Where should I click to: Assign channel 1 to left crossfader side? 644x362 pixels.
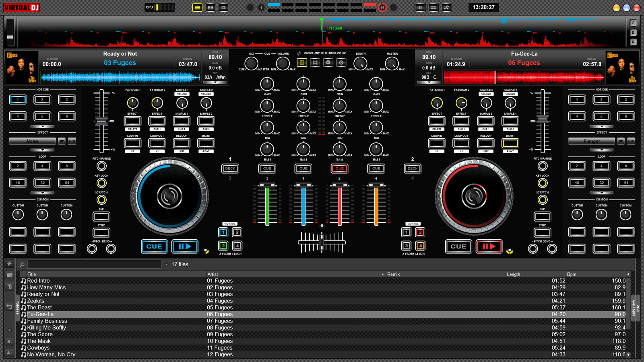(x=223, y=232)
